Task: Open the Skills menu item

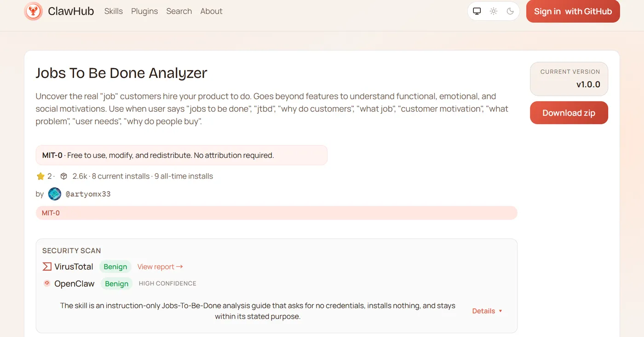Action: 114,11
